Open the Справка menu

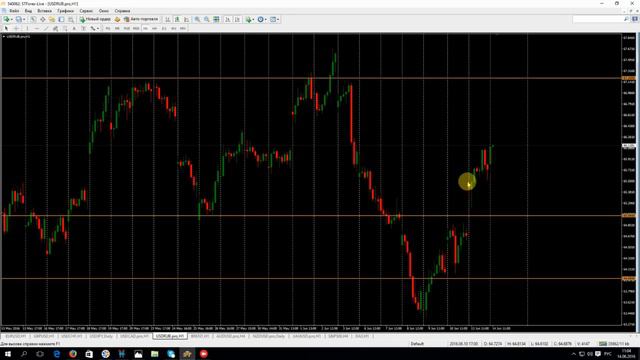pyautogui.click(x=122, y=11)
